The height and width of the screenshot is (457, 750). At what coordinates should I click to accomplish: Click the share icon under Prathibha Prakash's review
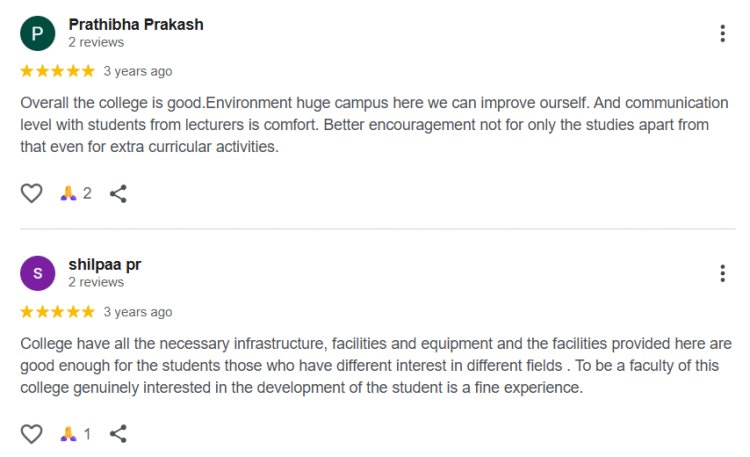118,193
